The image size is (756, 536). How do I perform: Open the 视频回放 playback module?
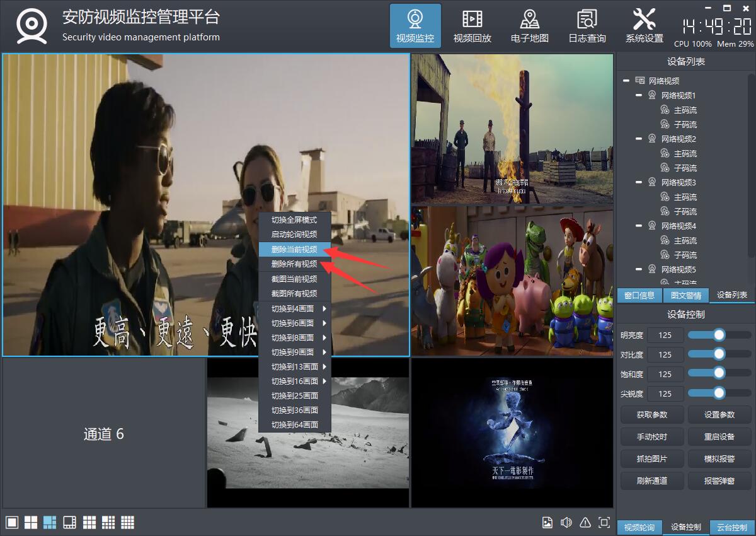[472, 26]
